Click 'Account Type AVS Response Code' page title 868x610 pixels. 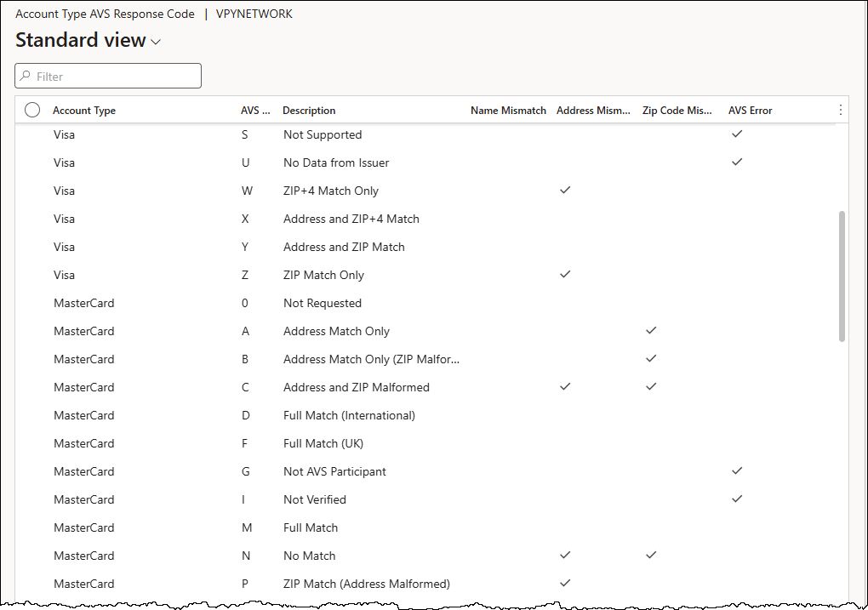click(x=106, y=14)
